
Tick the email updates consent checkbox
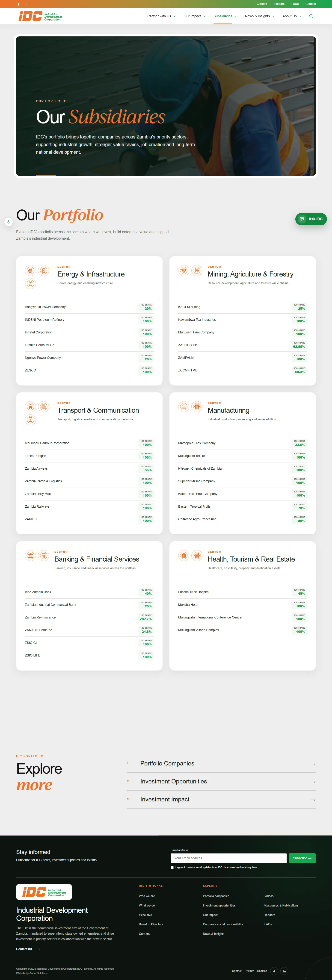(172, 867)
